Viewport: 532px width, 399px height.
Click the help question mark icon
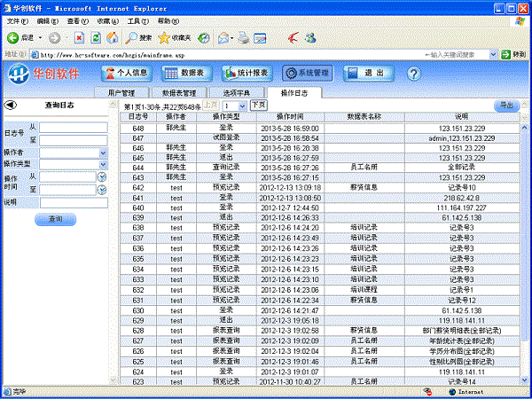(412, 73)
